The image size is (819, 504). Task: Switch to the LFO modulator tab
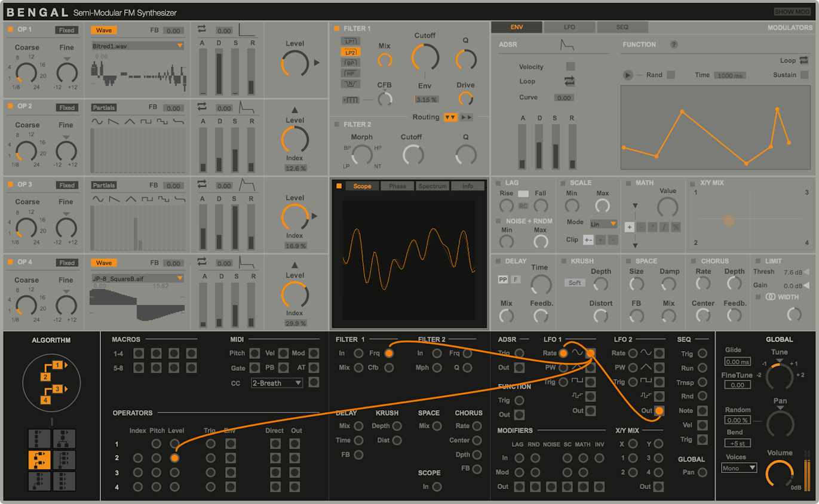[569, 27]
